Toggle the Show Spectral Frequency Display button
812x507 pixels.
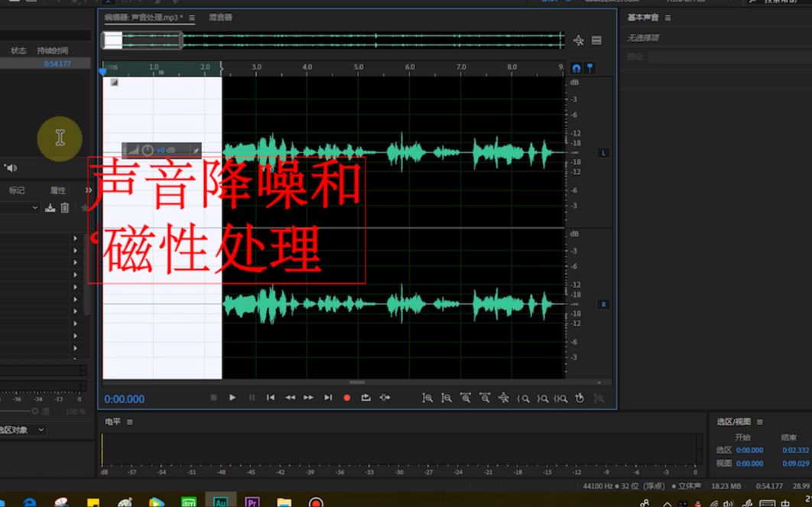click(x=590, y=68)
